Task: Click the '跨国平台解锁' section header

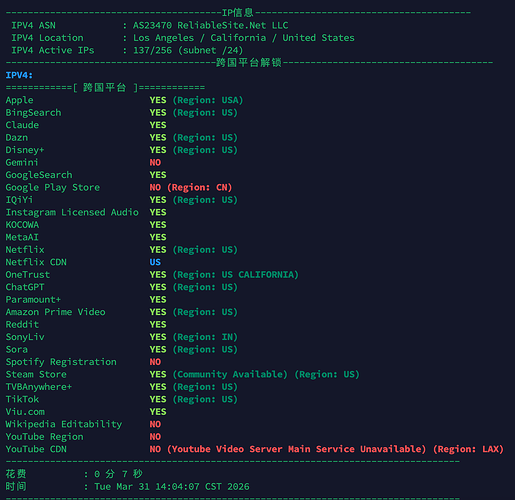Action: coord(249,63)
